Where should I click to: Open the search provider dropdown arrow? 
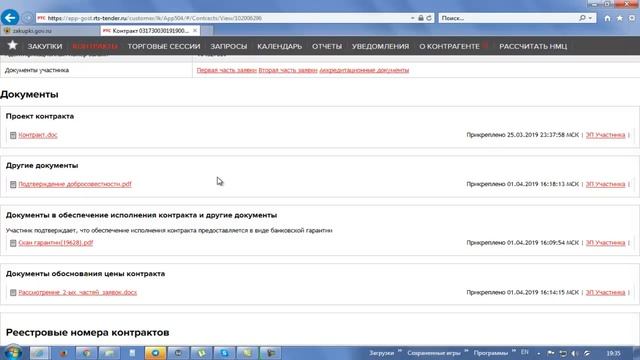coord(590,18)
